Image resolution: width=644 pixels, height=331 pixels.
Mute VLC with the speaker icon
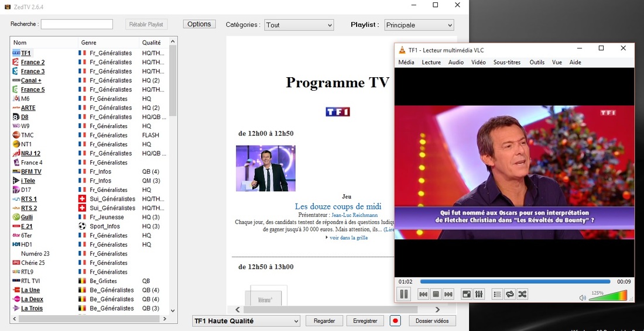click(x=583, y=298)
